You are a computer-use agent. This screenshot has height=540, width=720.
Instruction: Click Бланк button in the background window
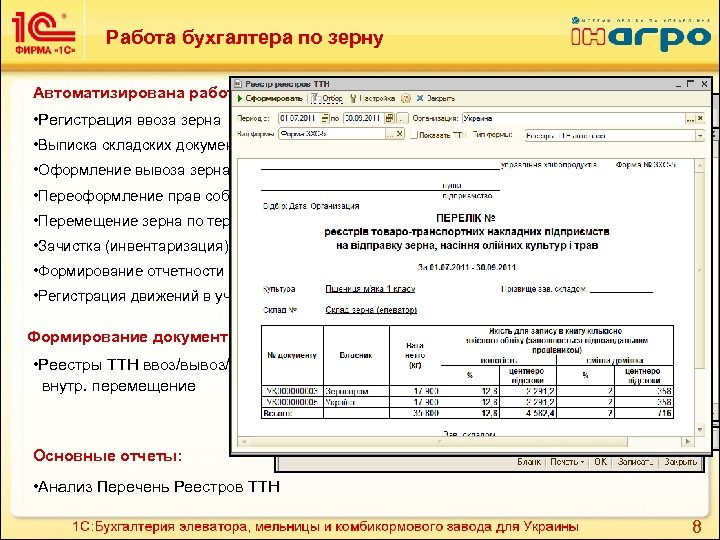529,462
